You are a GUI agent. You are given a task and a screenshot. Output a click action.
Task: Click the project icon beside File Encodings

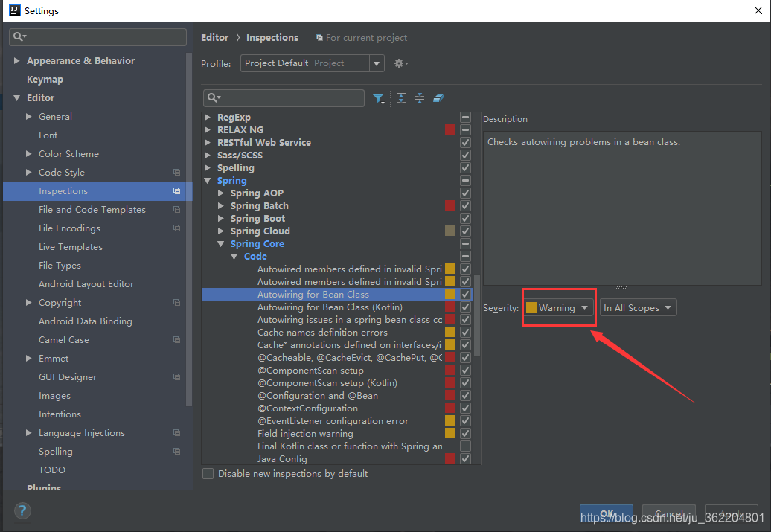pos(176,228)
